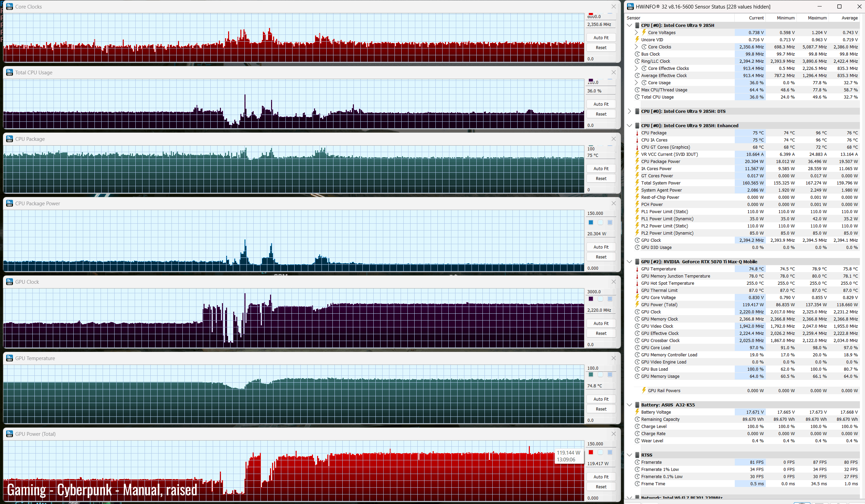Click Auto Fit in the GPU Clock graph
This screenshot has width=865, height=504.
601,323
